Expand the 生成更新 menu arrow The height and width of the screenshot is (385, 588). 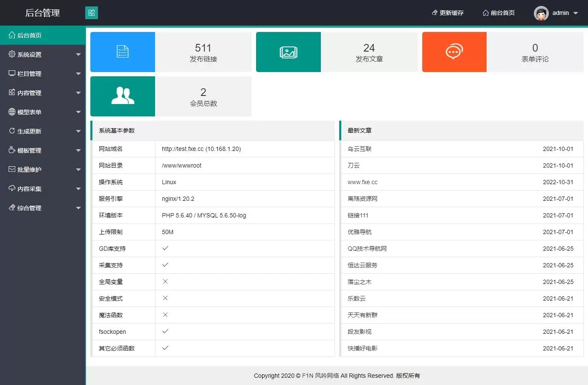point(78,131)
